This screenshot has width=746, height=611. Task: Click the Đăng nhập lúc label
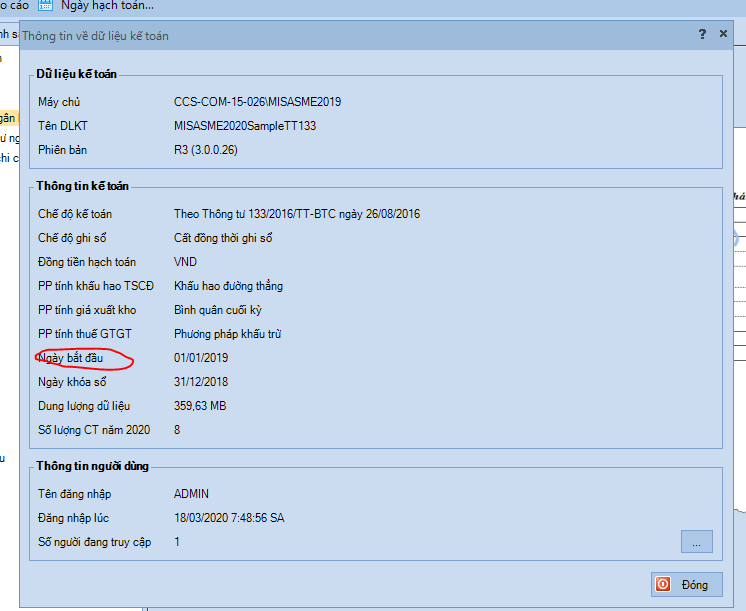pos(73,518)
